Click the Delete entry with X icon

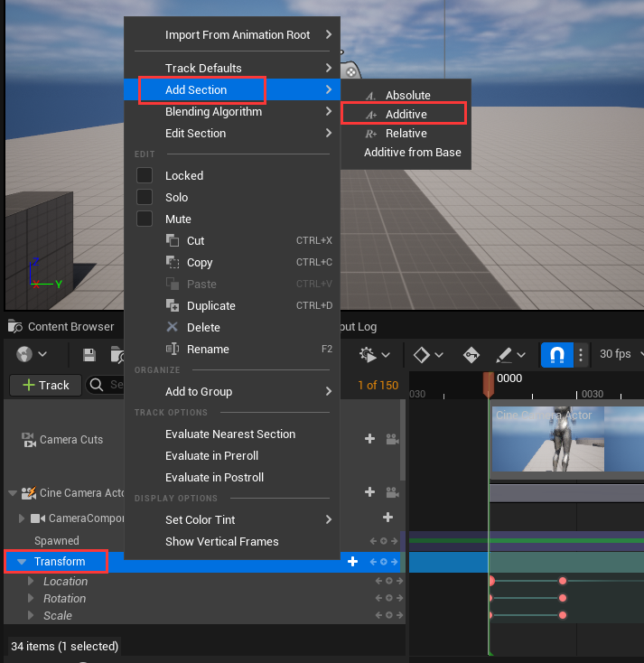click(203, 327)
